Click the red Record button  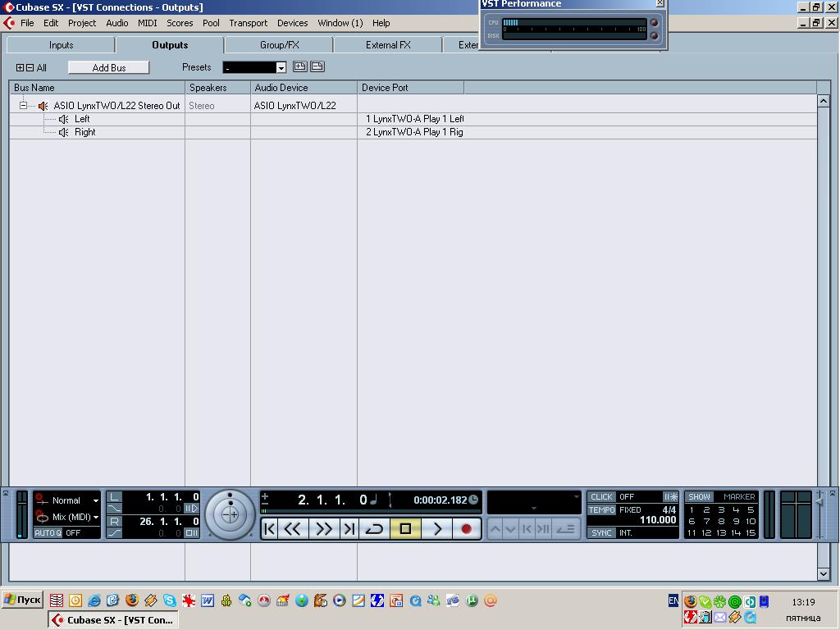pyautogui.click(x=467, y=529)
